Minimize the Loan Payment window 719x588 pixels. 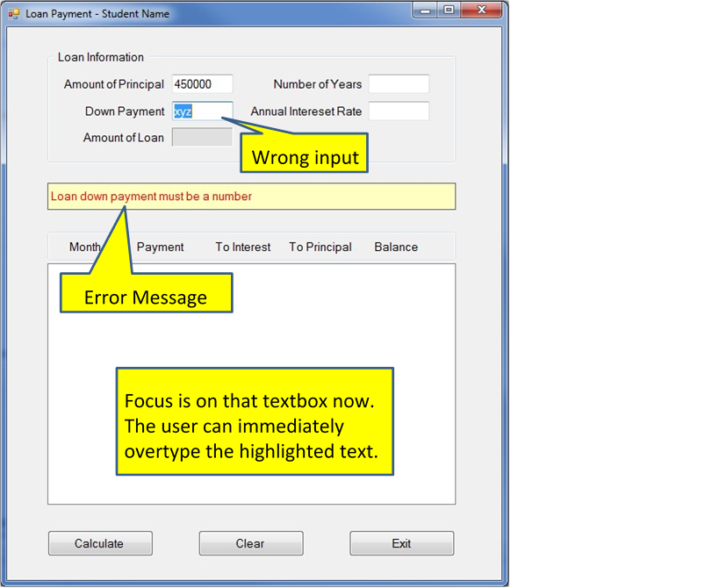pyautogui.click(x=425, y=10)
